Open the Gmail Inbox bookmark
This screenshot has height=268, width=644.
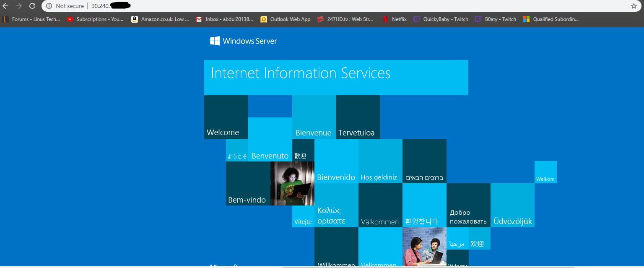tap(224, 19)
